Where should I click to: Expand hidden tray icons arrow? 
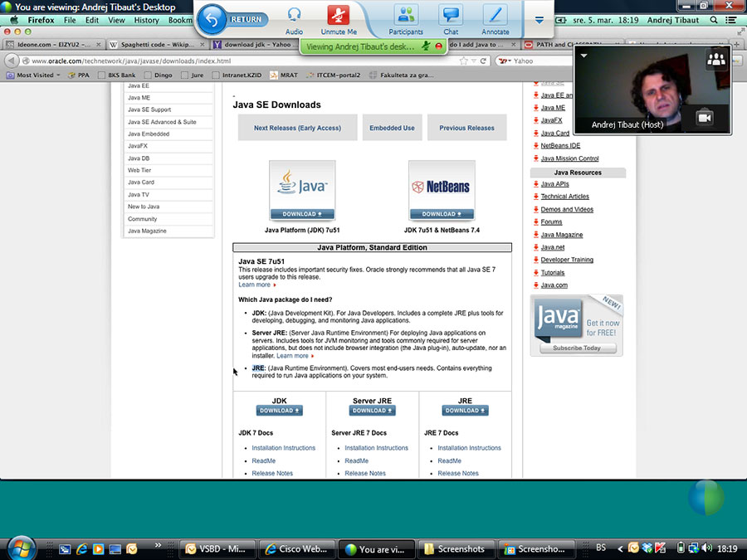(x=620, y=548)
